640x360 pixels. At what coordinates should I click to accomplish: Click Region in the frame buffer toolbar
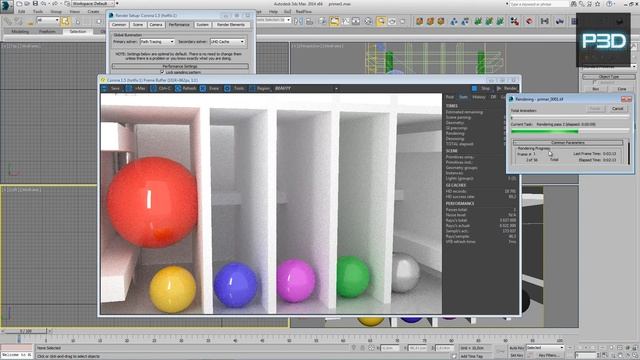click(x=260, y=88)
